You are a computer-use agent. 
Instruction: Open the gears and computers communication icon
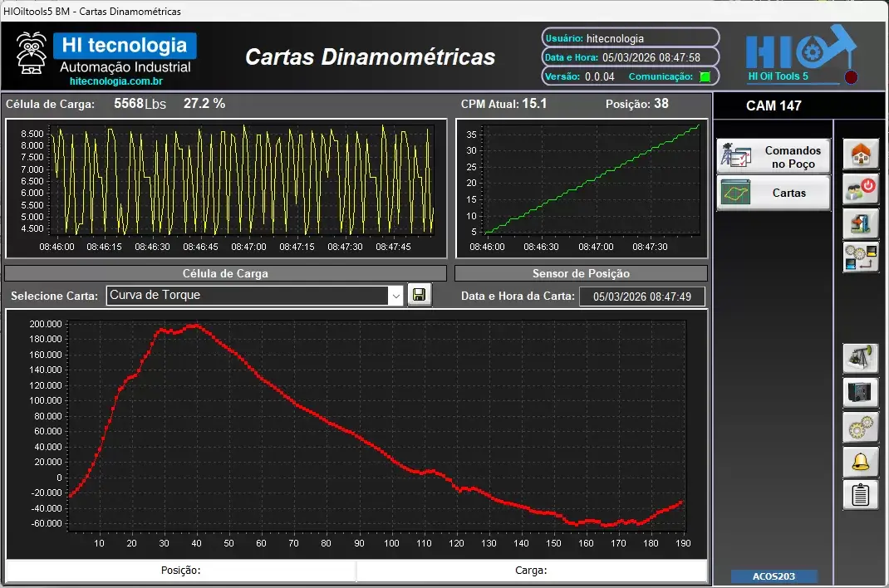tap(861, 257)
